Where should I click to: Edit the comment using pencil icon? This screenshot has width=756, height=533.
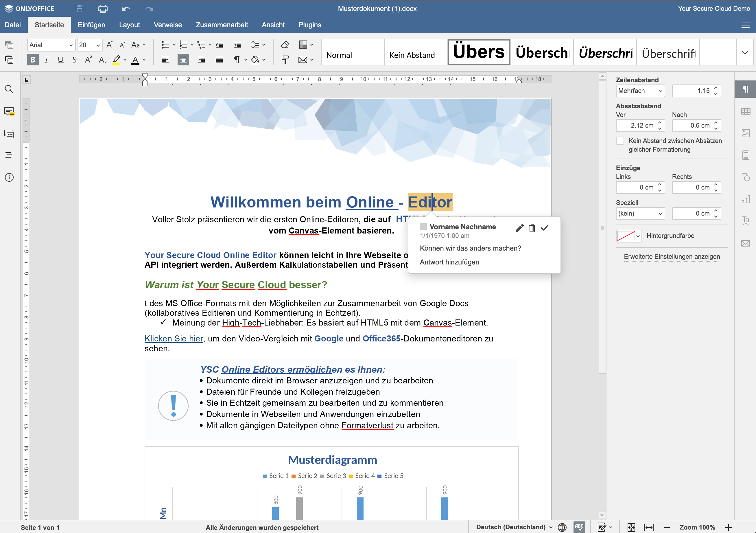[x=519, y=228]
